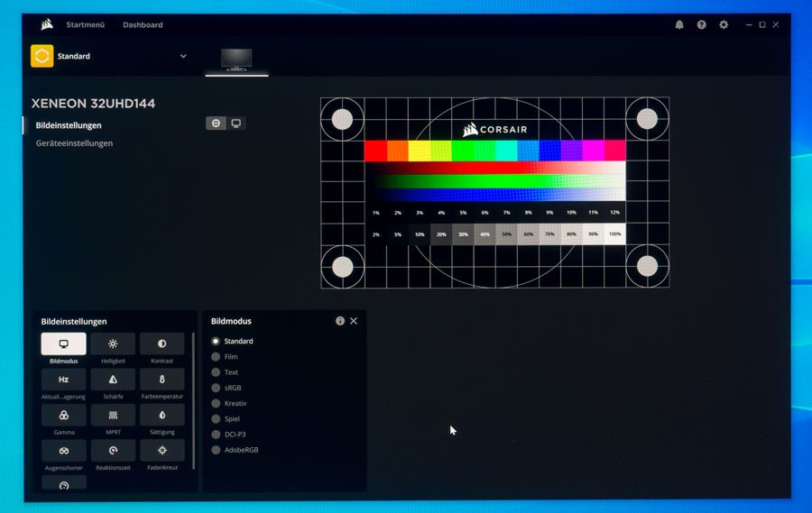Open the Dashboard tab

point(143,25)
